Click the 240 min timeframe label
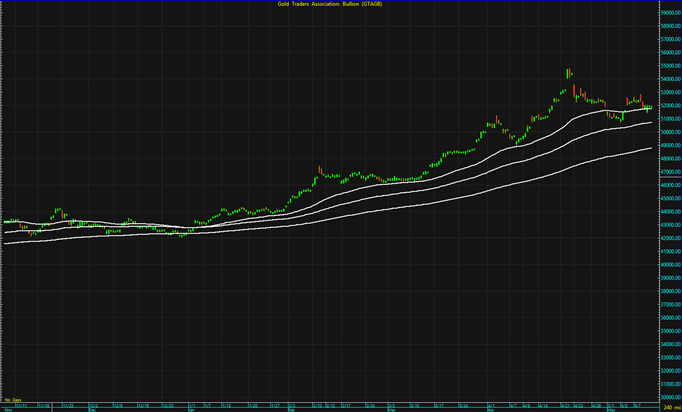Image resolution: width=682 pixels, height=412 pixels. (669, 408)
